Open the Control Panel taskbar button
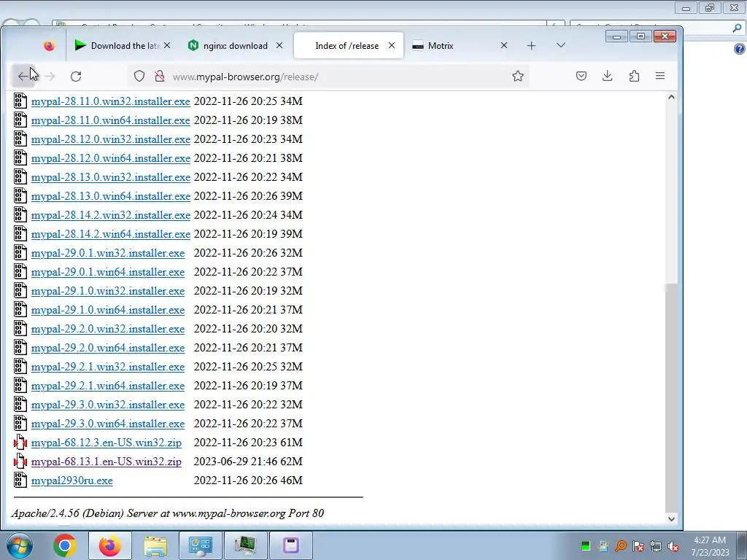The image size is (747, 560). tap(200, 545)
